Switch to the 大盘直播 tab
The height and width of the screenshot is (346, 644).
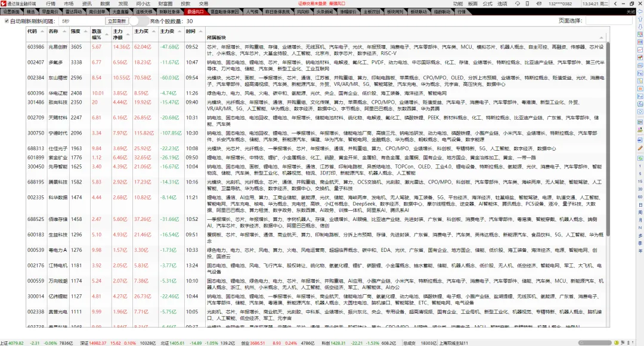pos(120,12)
